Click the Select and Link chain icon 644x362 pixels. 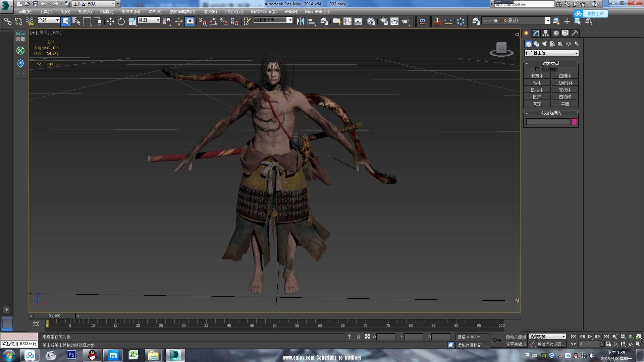8,21
